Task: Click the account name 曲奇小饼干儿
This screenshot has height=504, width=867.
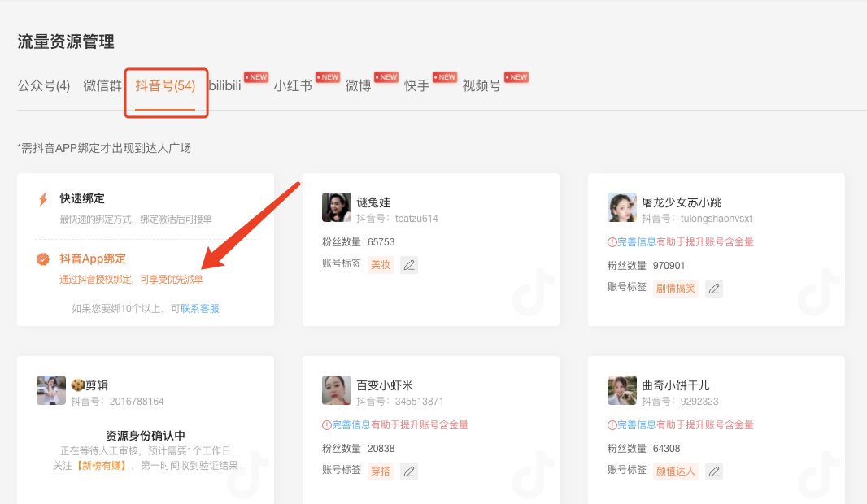Action: [676, 385]
